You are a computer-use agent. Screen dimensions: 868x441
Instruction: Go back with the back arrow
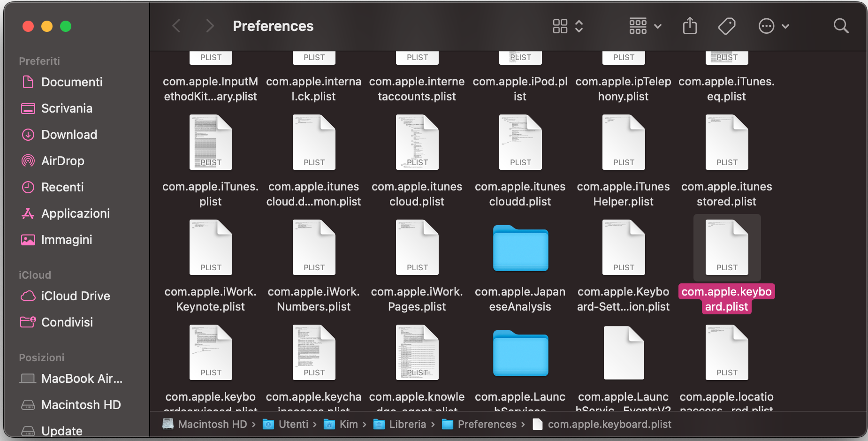coord(176,26)
